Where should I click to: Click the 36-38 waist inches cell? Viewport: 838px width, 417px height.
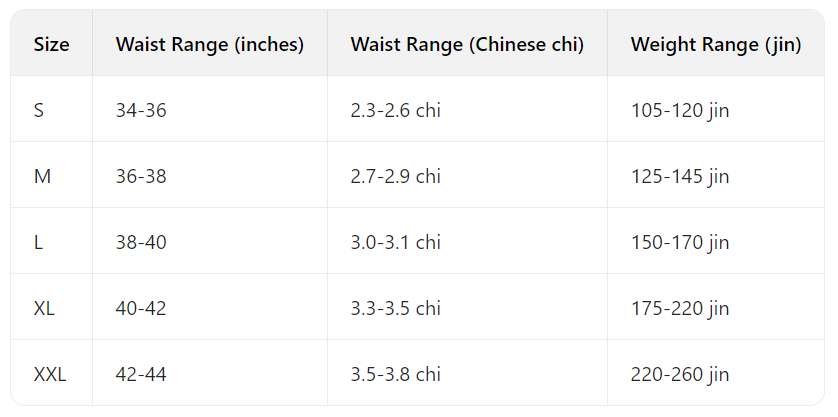click(141, 176)
